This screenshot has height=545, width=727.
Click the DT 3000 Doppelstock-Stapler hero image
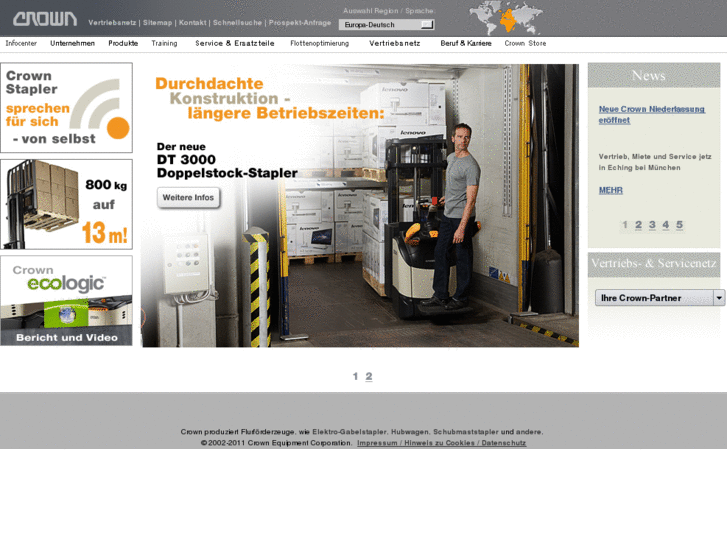coord(360,205)
